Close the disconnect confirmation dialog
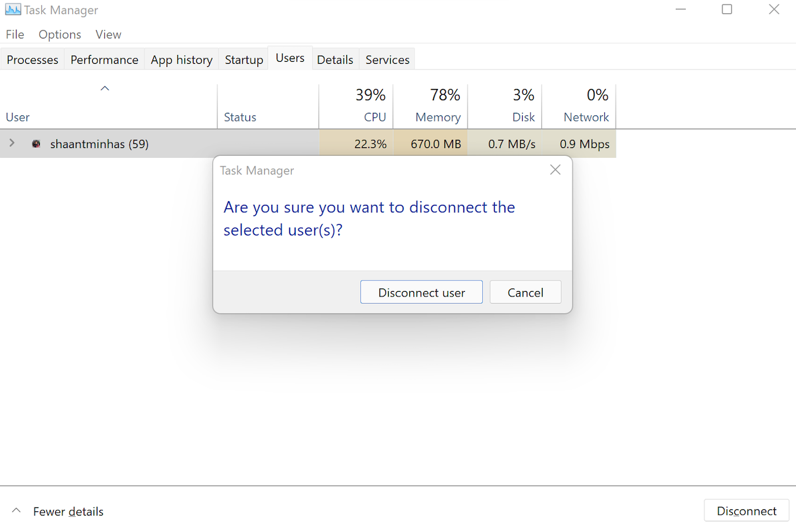The image size is (796, 532). pyautogui.click(x=555, y=170)
